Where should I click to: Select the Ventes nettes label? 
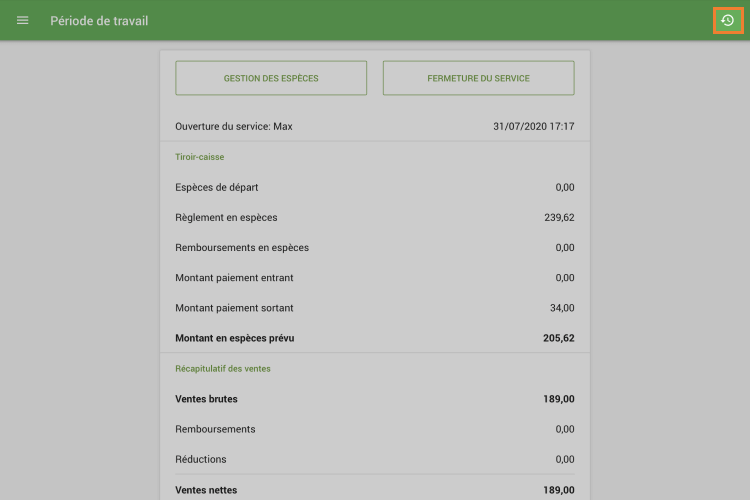[x=206, y=490]
